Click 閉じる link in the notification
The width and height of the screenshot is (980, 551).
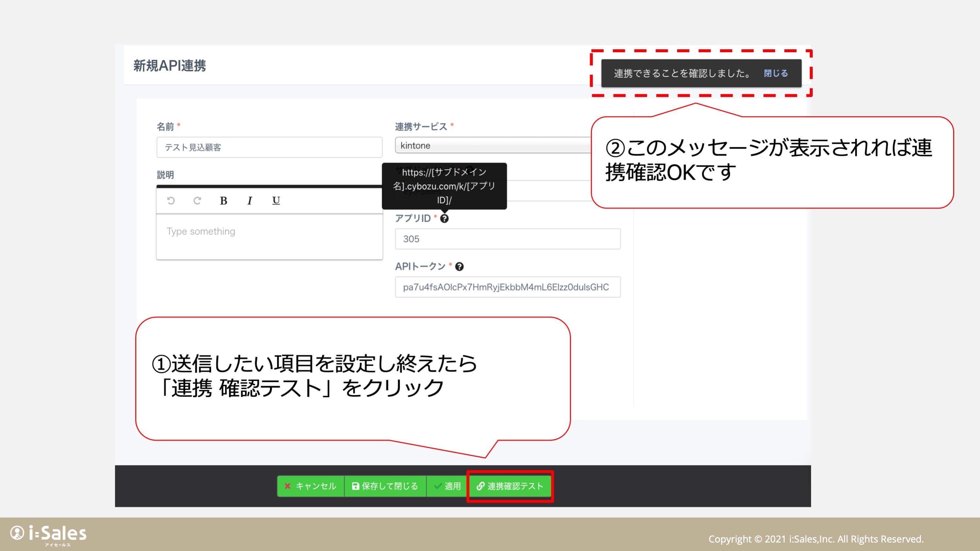click(776, 73)
